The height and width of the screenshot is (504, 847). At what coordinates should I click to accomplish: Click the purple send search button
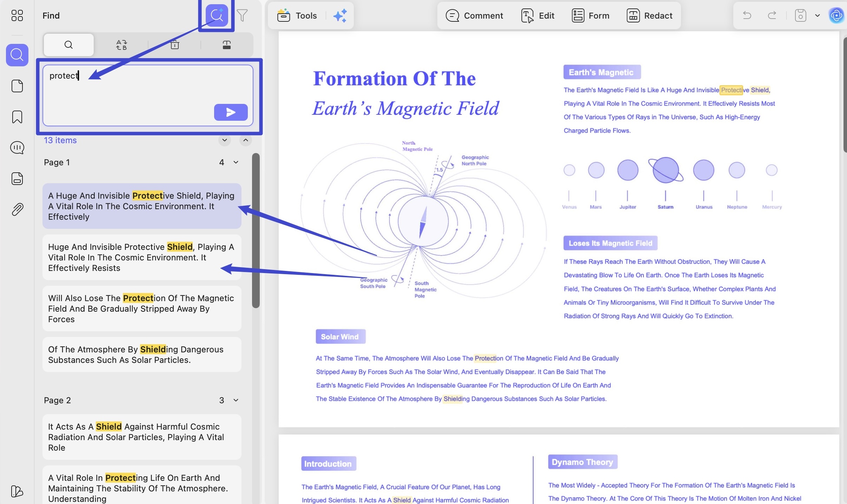(x=231, y=112)
